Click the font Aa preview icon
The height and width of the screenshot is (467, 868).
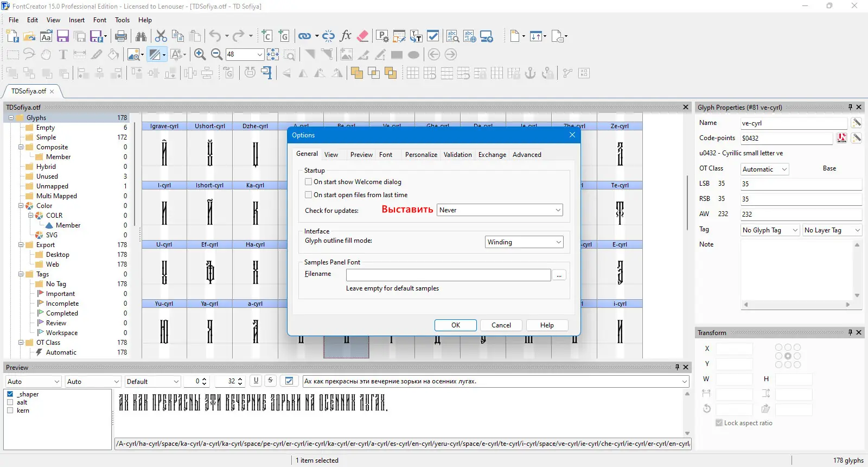pyautogui.click(x=46, y=36)
